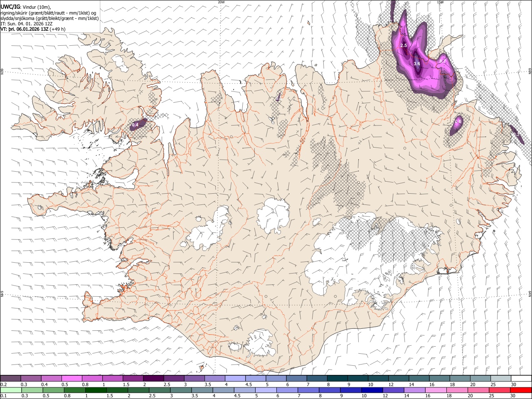Click the 'slydda/snjókoma (grátt/bleikt/grænt' description line
This screenshot has width=532, height=399.
[49, 18]
